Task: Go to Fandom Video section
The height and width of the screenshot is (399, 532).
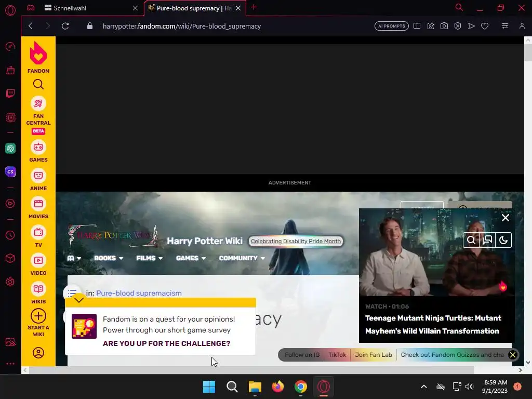Action: point(38,264)
